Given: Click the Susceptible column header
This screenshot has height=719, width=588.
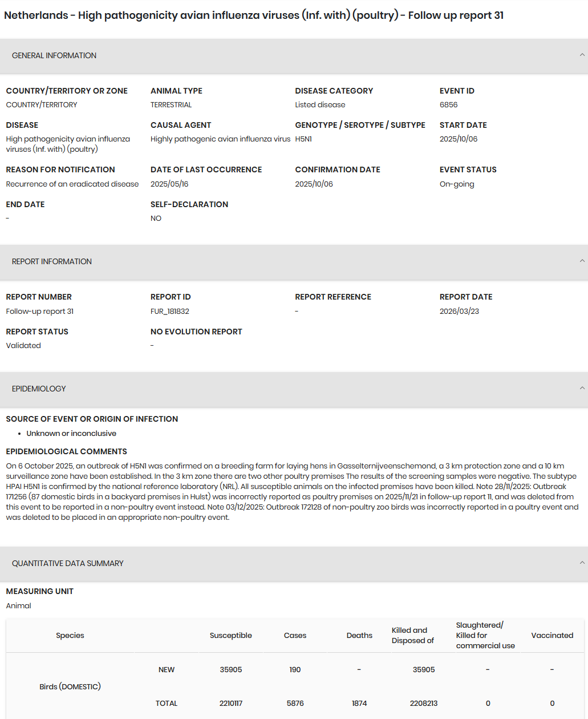Looking at the screenshot, I should [x=231, y=635].
